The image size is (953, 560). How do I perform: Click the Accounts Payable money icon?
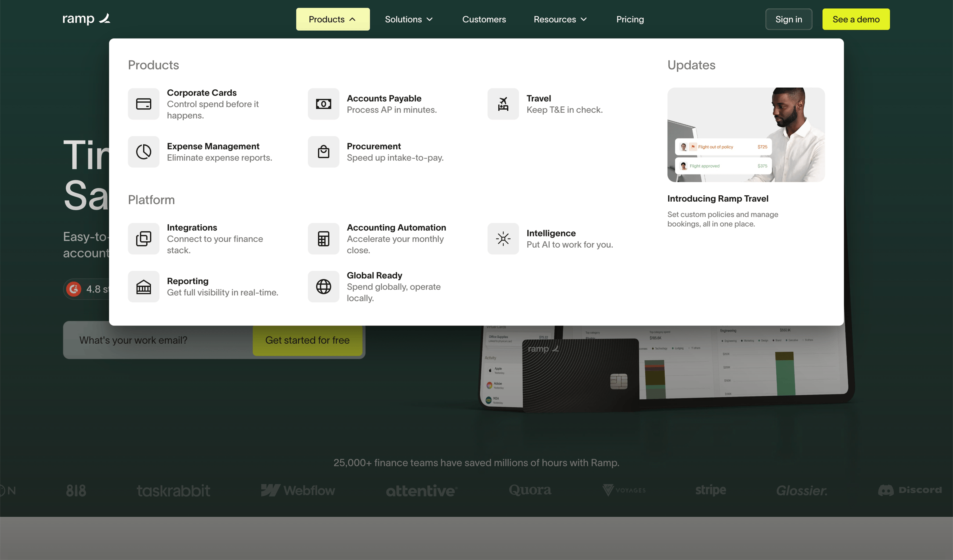click(323, 104)
